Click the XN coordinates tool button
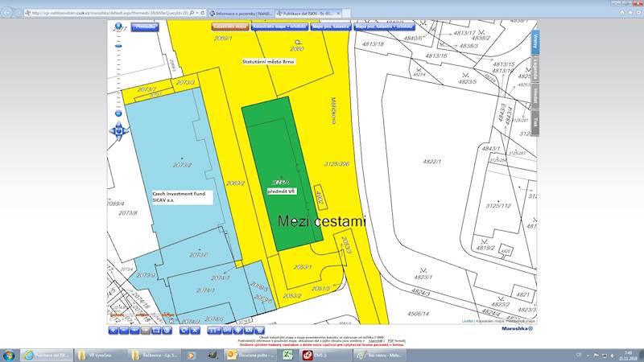Viewport: 644px width, 362px height. [x=249, y=329]
